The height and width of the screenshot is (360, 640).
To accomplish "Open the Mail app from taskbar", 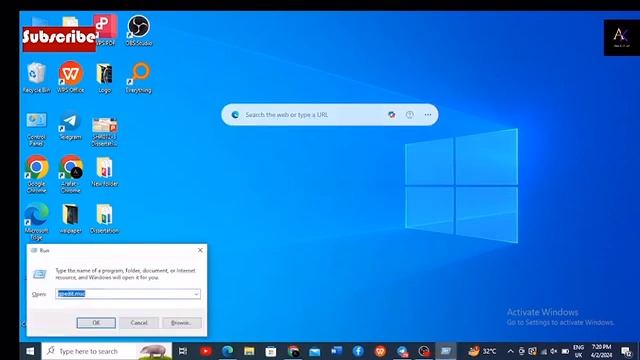I will click(315, 351).
